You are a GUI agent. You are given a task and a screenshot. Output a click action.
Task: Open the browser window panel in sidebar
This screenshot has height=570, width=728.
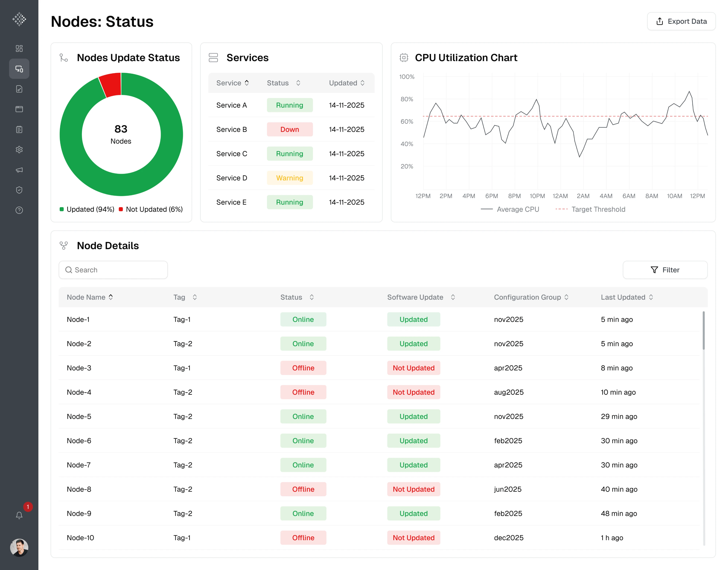(19, 109)
